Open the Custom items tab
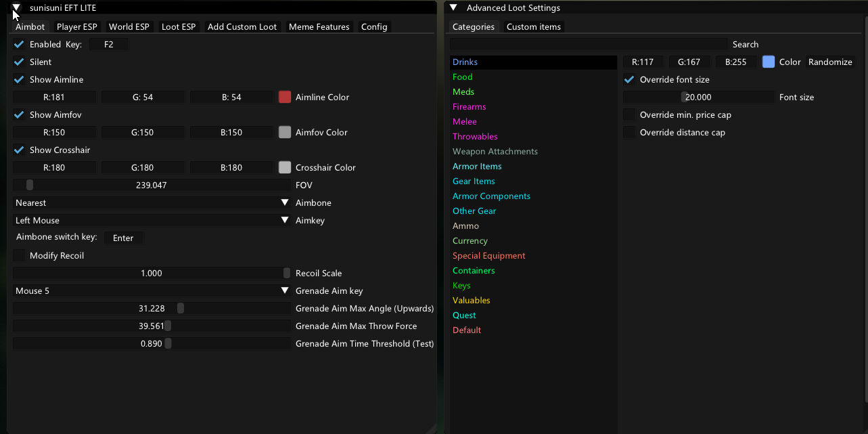Viewport: 868px width, 434px height. point(533,26)
